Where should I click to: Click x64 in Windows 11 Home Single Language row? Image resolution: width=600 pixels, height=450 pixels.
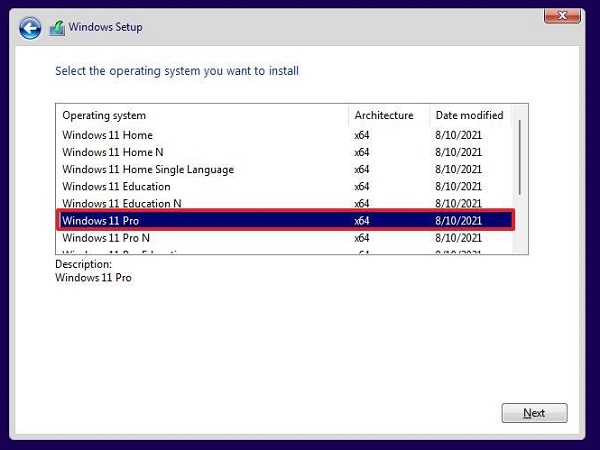[362, 170]
